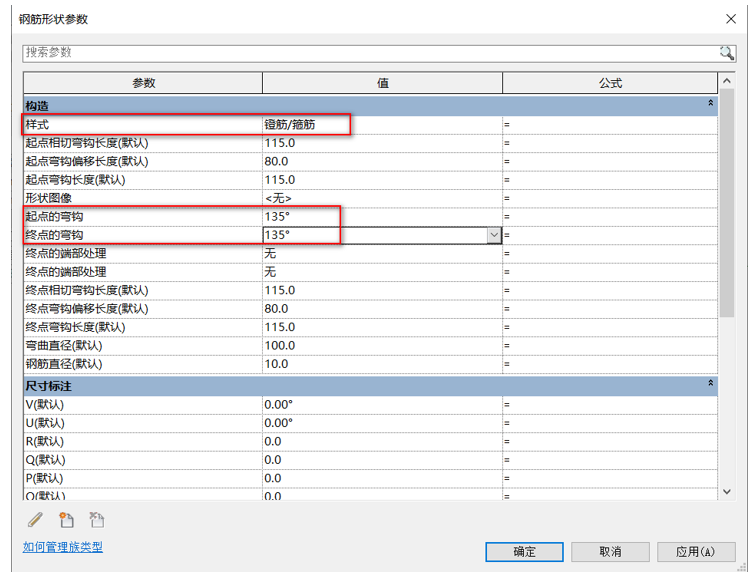The width and height of the screenshot is (755, 586).
Task: Click the pencil edit parameter icon
Action: click(x=36, y=520)
